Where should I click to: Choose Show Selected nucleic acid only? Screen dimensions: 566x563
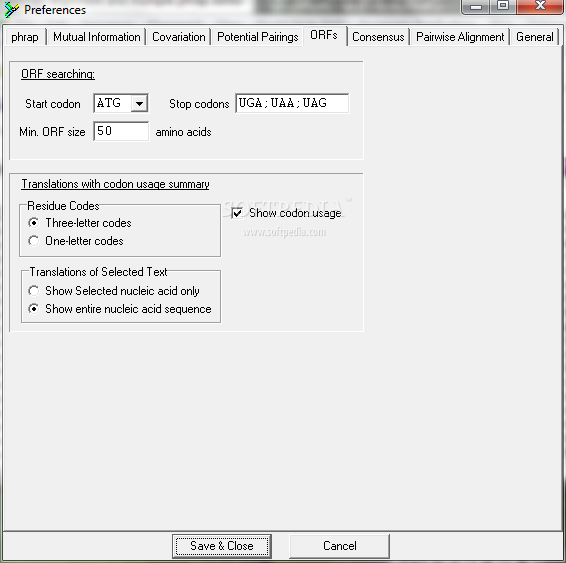point(34,291)
